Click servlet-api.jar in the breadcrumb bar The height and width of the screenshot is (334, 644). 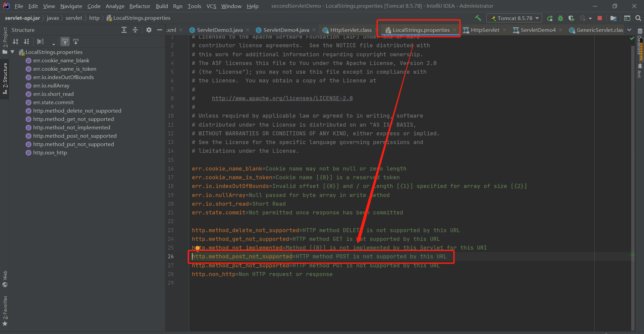(x=22, y=18)
